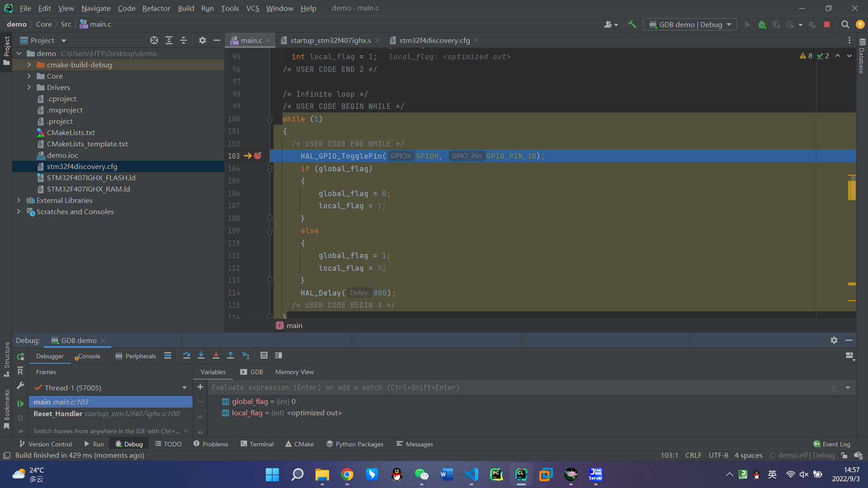
Task: Click the Step Into icon (blue down arrow)
Action: [201, 356]
